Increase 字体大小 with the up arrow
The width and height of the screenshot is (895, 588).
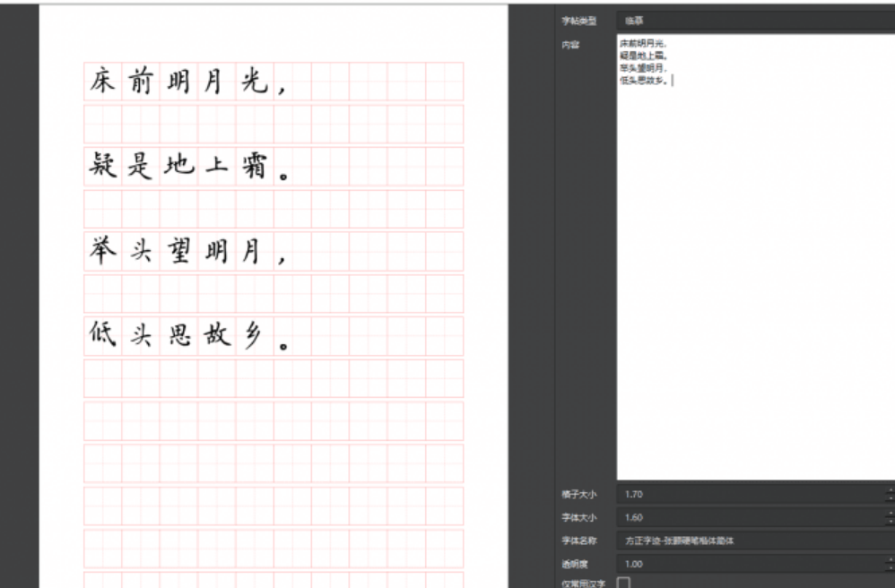[891, 514]
